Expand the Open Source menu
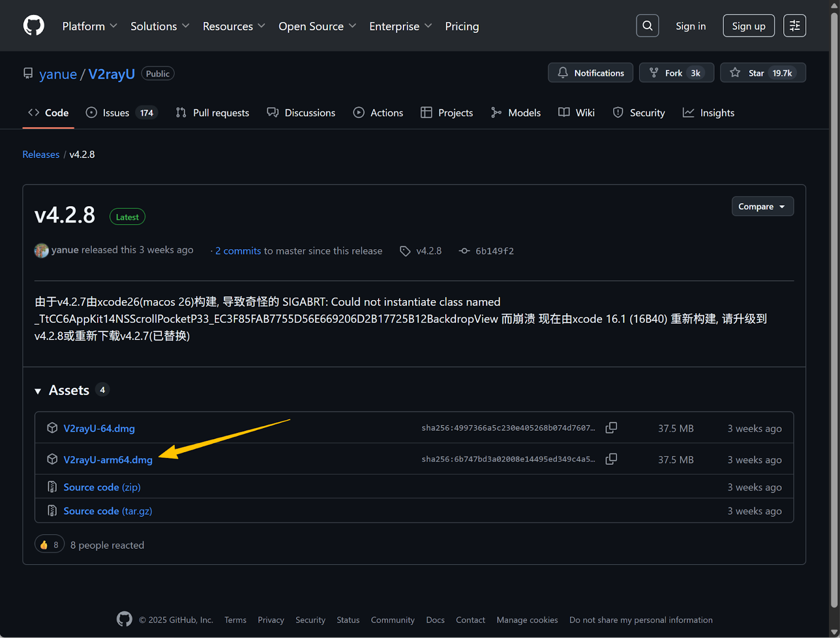Screen dimensions: 840x638 [x=317, y=26]
